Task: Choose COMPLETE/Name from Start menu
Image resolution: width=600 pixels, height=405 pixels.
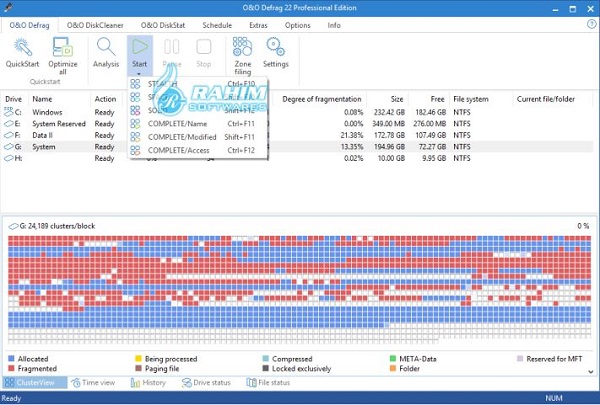Action: (198, 124)
